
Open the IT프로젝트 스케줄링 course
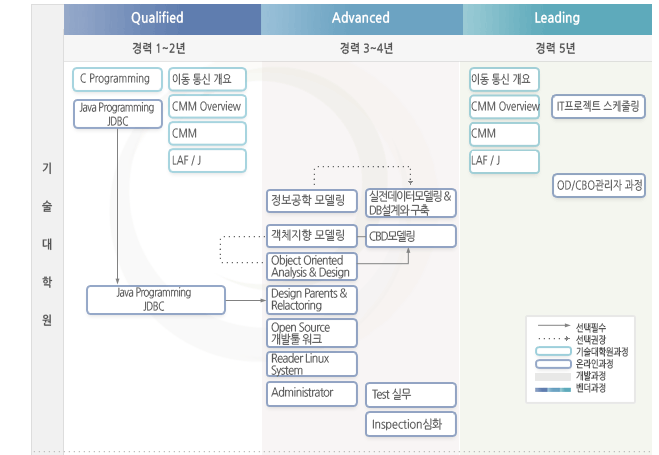[x=599, y=106]
